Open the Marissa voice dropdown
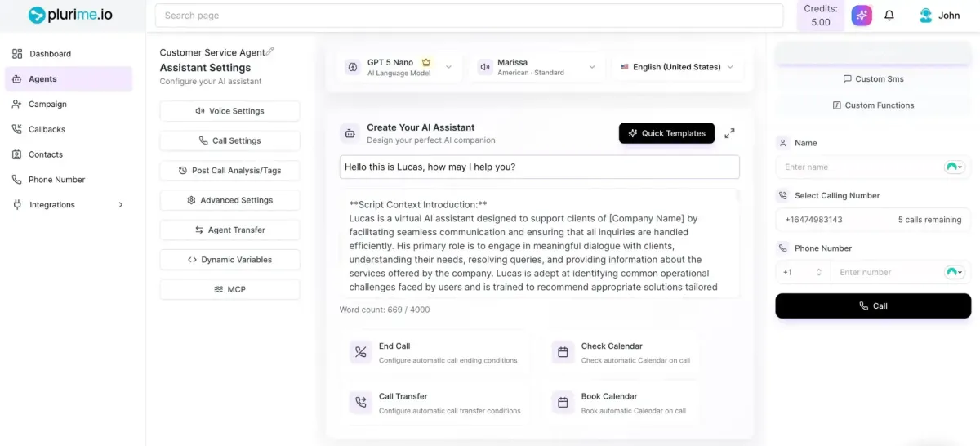Image resolution: width=980 pixels, height=446 pixels. (536, 67)
